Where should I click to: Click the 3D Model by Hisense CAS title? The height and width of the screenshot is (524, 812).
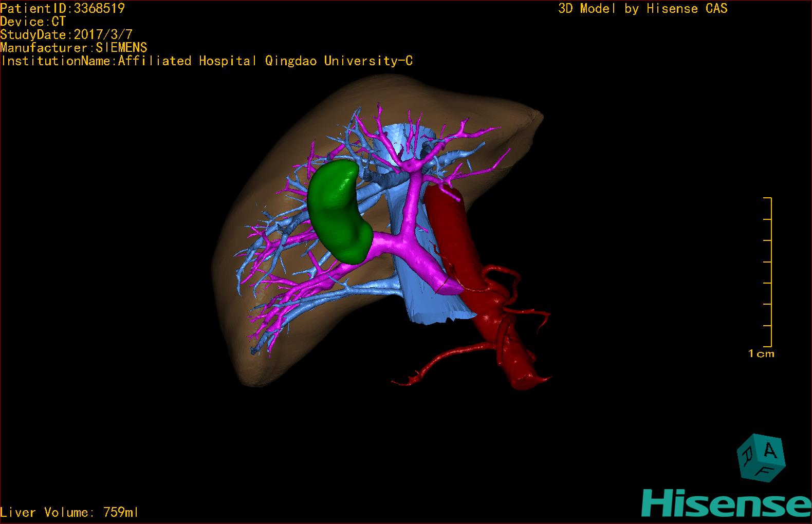[642, 8]
